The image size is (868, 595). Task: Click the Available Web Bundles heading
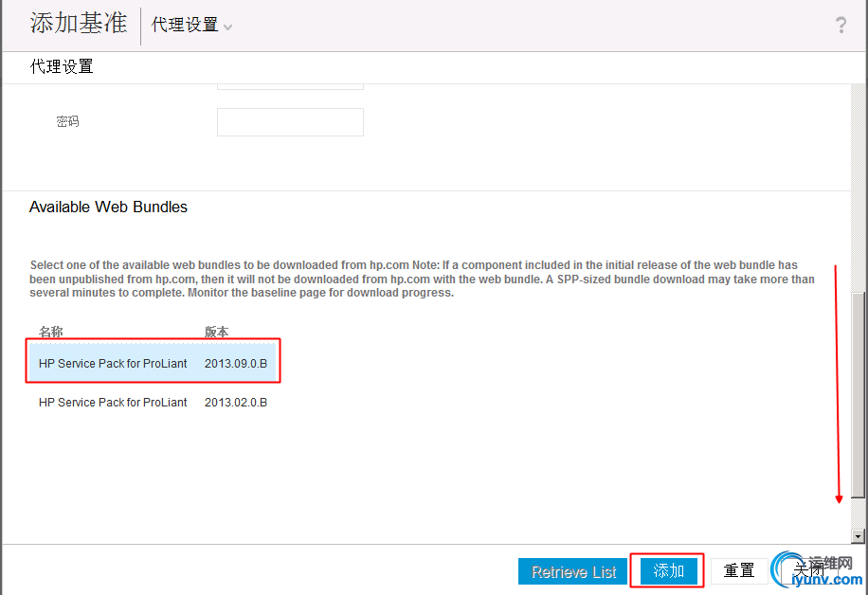108,207
